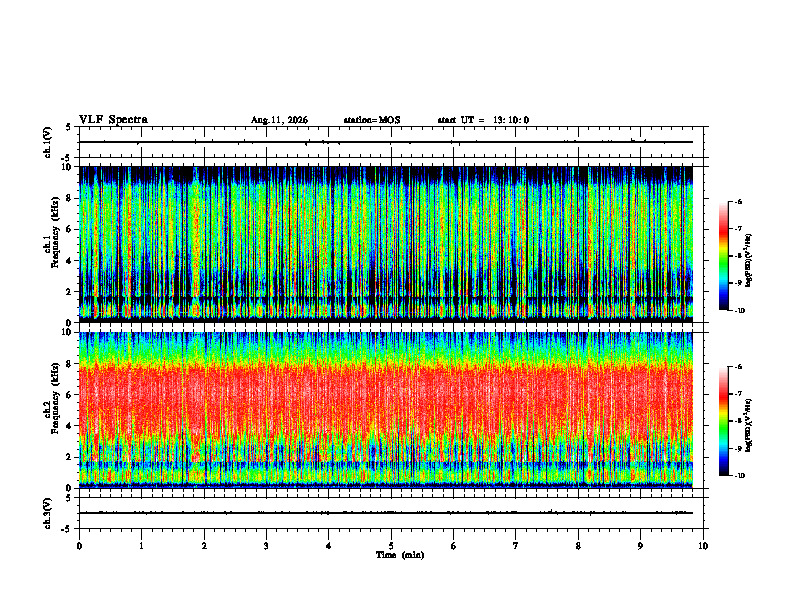
Task: Click the ch.1 voltage waveform trace
Action: [386, 142]
